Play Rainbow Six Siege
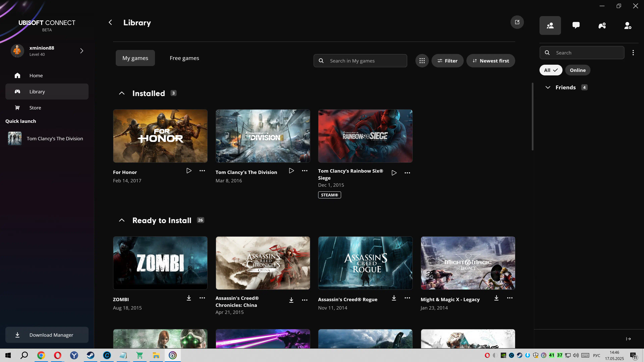 click(x=394, y=173)
